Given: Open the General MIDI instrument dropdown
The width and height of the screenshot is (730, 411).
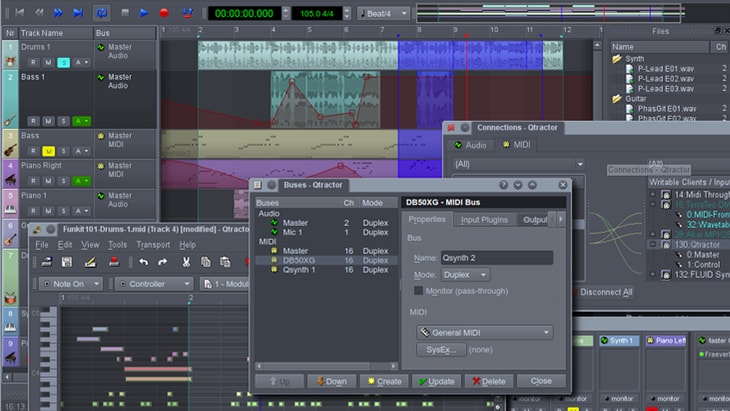Looking at the screenshot, I should [485, 332].
